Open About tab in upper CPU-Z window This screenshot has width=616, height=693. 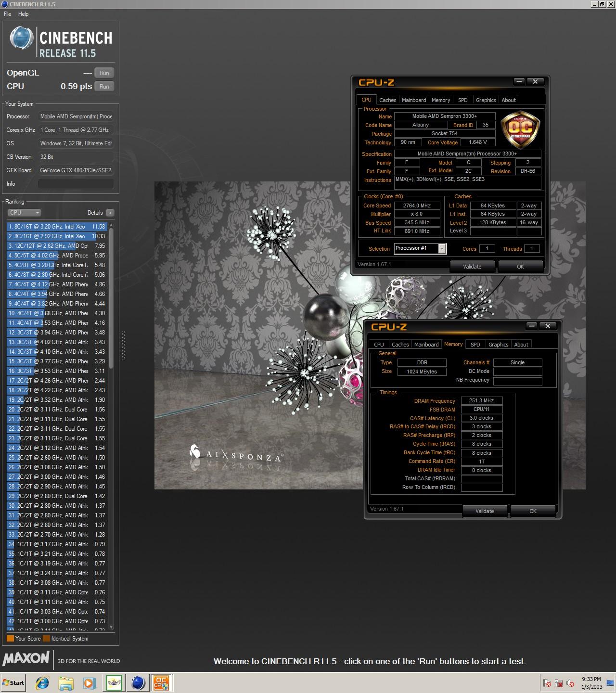point(509,100)
